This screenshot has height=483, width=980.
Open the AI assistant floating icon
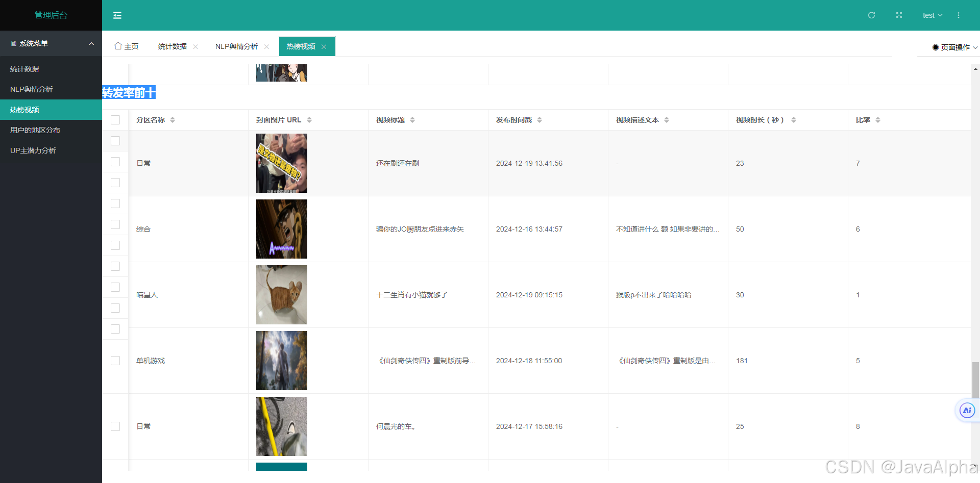point(967,411)
